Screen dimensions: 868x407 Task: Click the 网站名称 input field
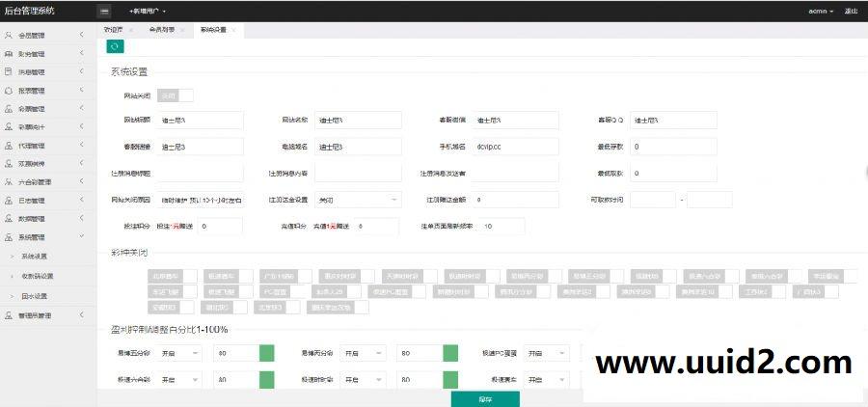point(358,121)
